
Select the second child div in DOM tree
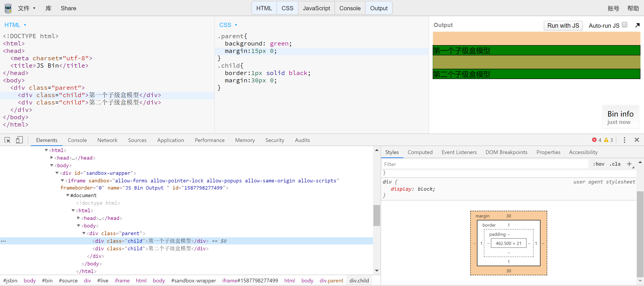150,248
